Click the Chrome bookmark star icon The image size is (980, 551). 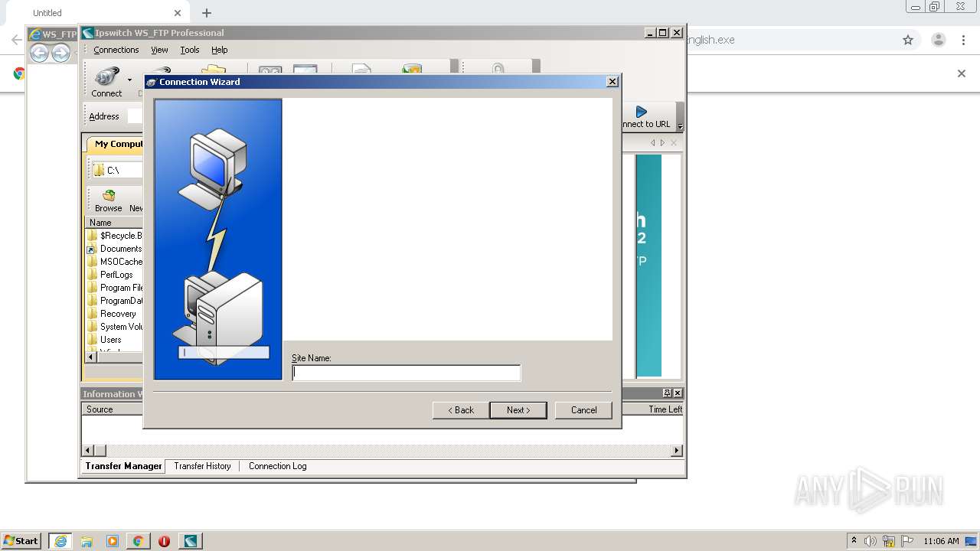coord(908,40)
